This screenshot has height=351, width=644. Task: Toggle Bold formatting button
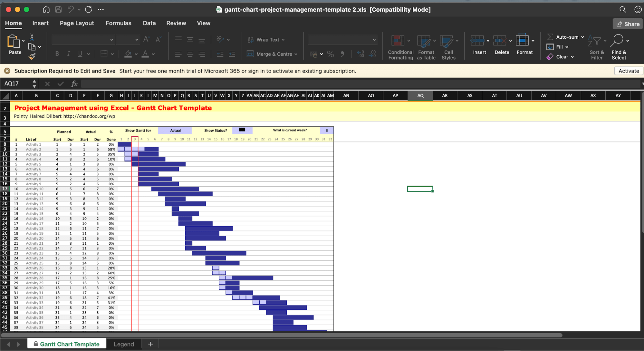(57, 54)
